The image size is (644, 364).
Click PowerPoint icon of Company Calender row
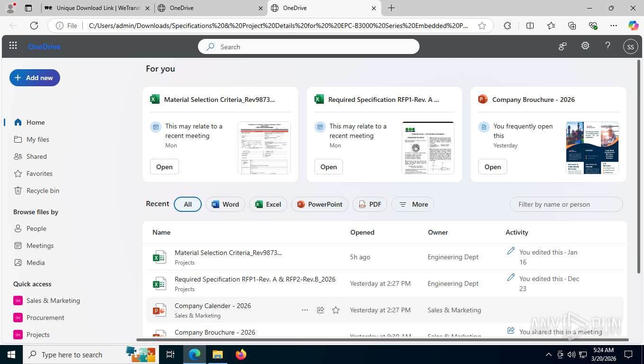tap(160, 310)
